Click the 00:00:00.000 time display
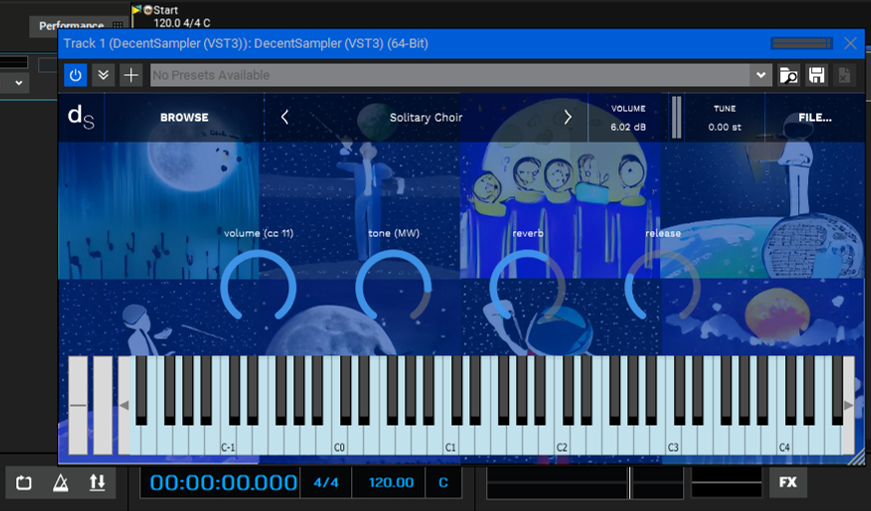This screenshot has height=511, width=871. [x=223, y=483]
